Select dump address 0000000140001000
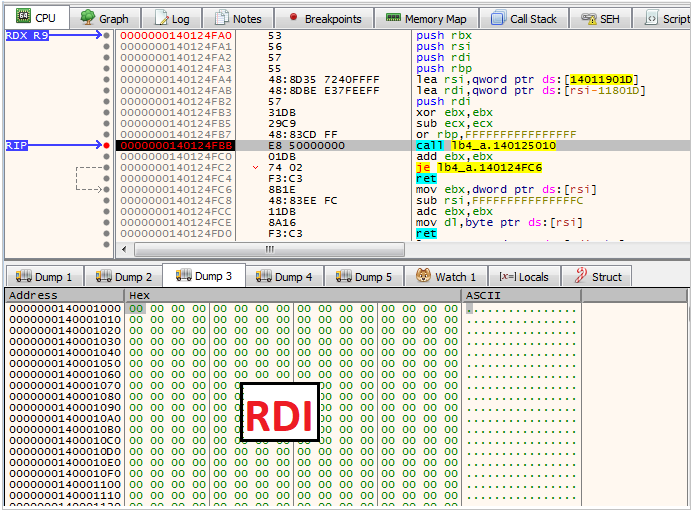Viewport: 695px width, 513px height. click(65, 309)
